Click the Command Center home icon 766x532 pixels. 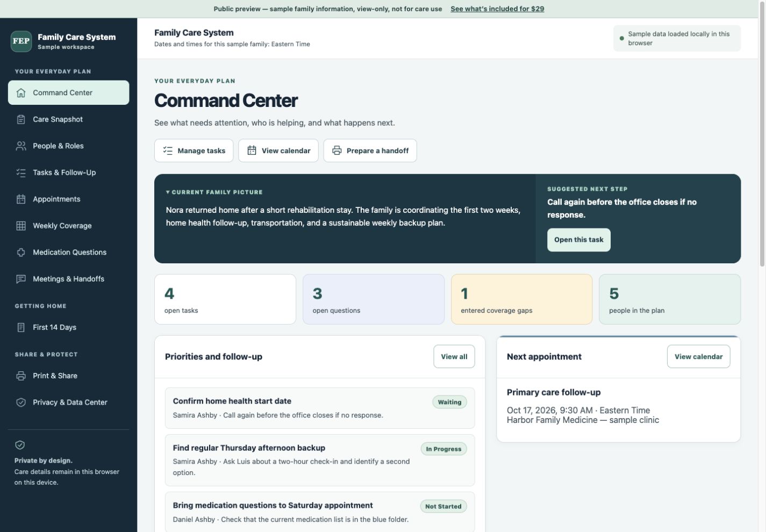(x=21, y=92)
